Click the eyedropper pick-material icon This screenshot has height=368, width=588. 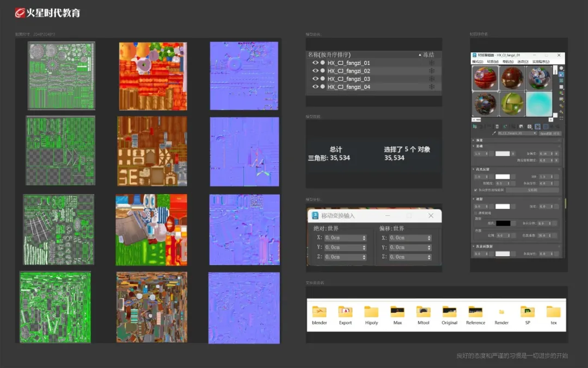494,133
